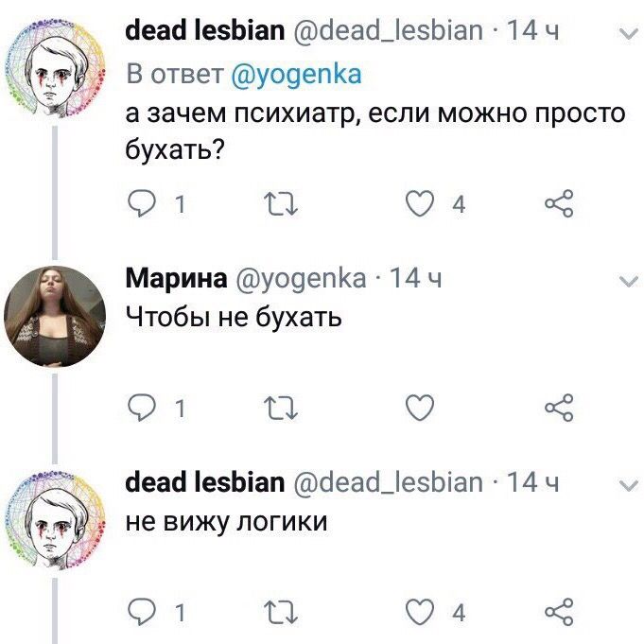
Task: Expand options chevron on last tweet
Action: (x=629, y=486)
